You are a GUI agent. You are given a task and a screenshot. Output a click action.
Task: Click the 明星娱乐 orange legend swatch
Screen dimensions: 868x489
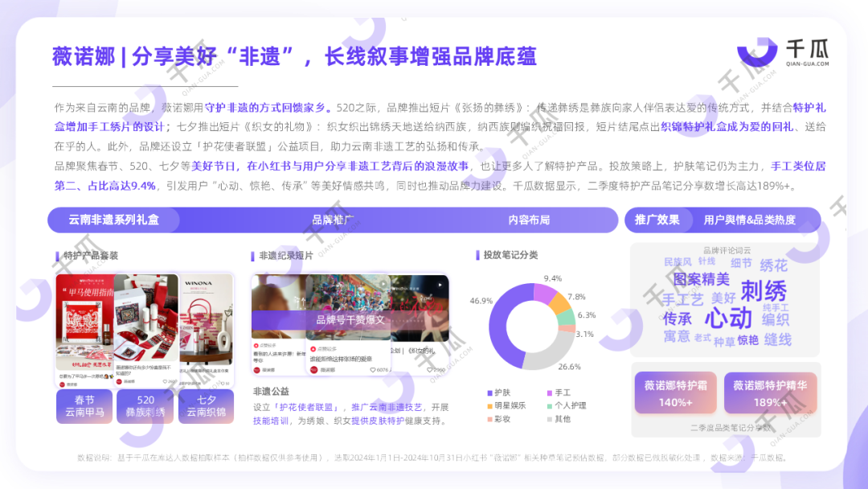tap(490, 406)
